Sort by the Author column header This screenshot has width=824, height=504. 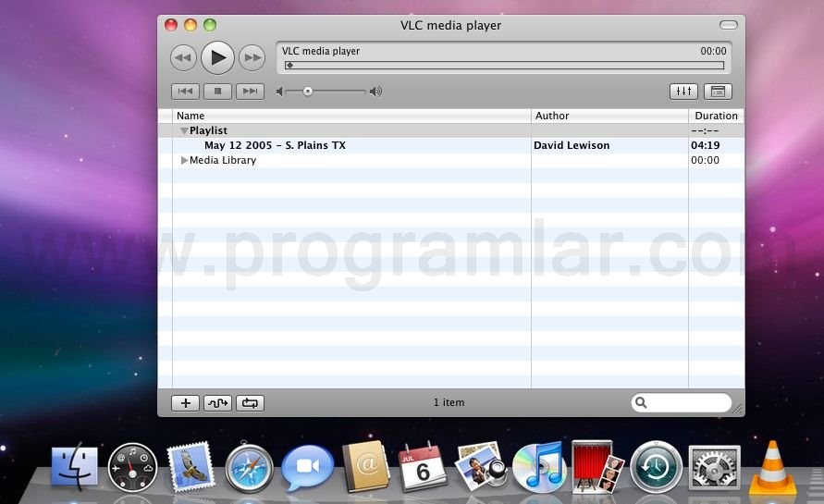tap(609, 116)
